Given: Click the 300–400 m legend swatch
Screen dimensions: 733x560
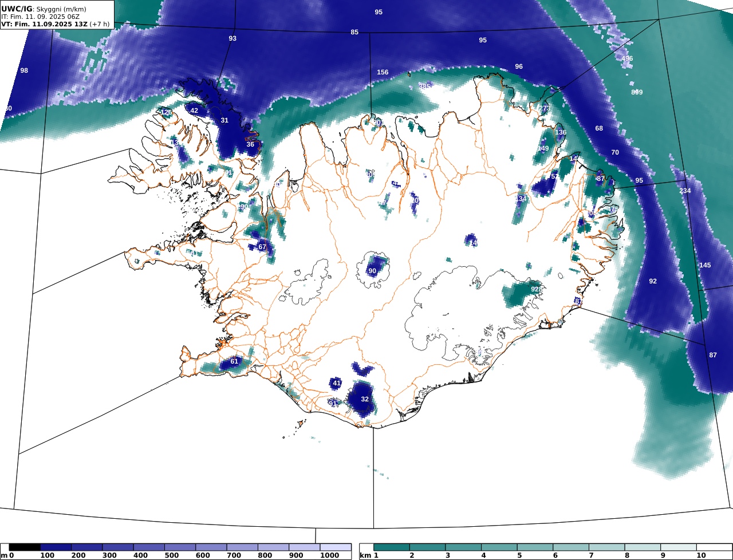Looking at the screenshot, I should pyautogui.click(x=118, y=547).
